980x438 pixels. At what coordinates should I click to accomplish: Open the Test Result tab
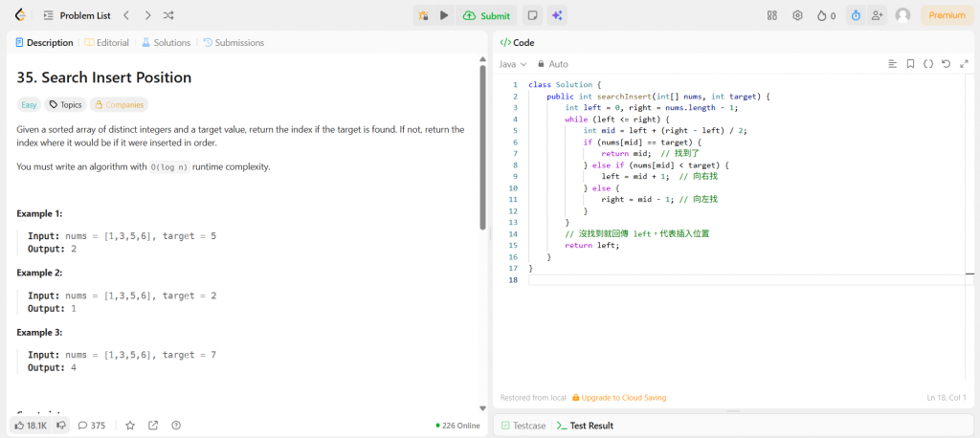(585, 426)
